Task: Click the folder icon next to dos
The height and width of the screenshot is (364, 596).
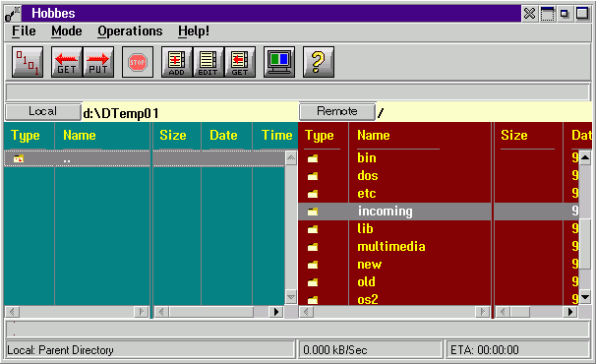Action: coord(313,176)
